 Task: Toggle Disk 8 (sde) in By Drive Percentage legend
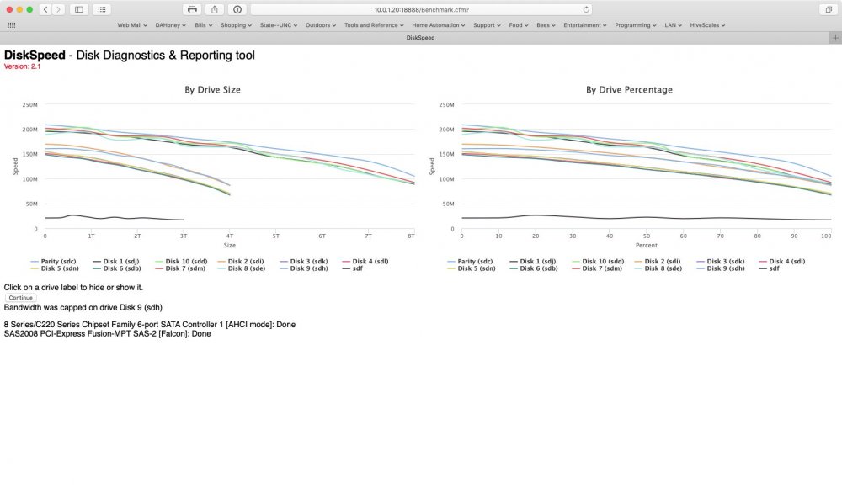click(658, 268)
